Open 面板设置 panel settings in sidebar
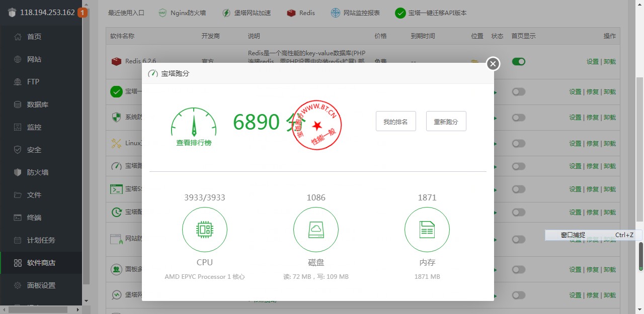The height and width of the screenshot is (314, 644). (41, 285)
